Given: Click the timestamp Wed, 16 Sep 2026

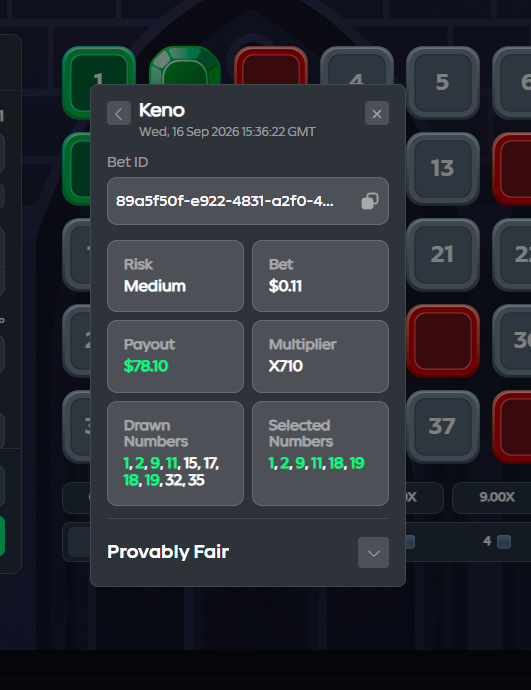Looking at the screenshot, I should [227, 132].
